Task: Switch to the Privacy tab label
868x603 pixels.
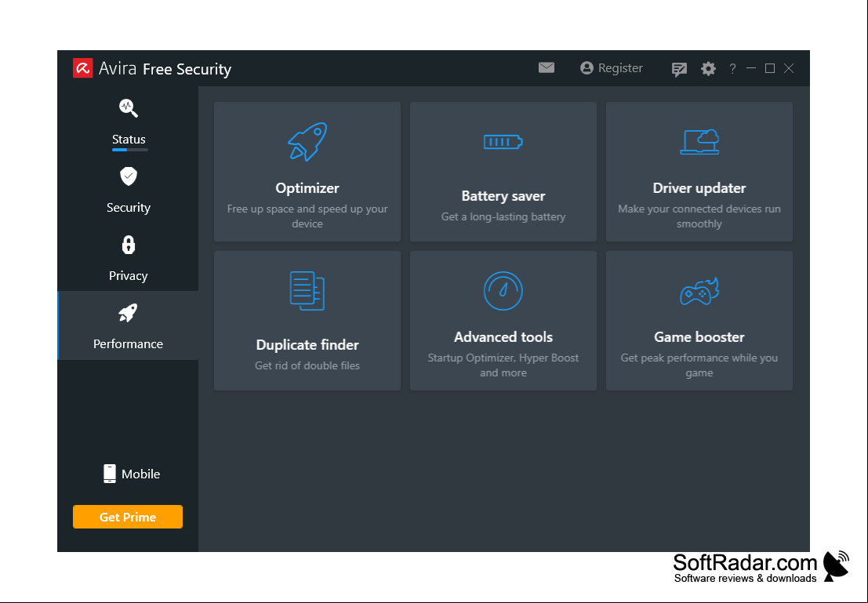Action: pos(129,275)
